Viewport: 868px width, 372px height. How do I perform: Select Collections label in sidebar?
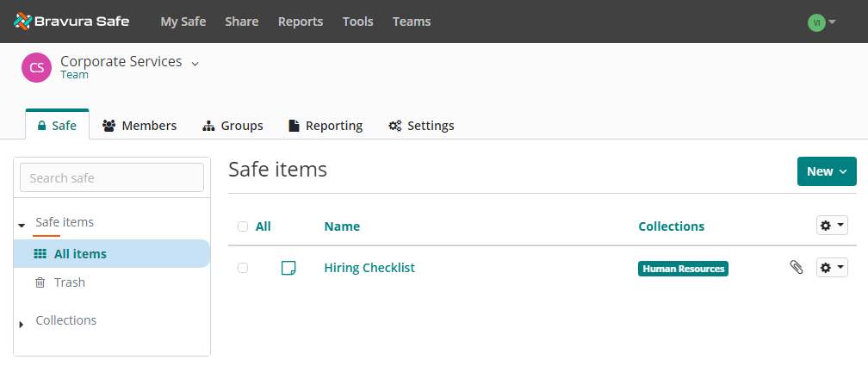pyautogui.click(x=65, y=320)
